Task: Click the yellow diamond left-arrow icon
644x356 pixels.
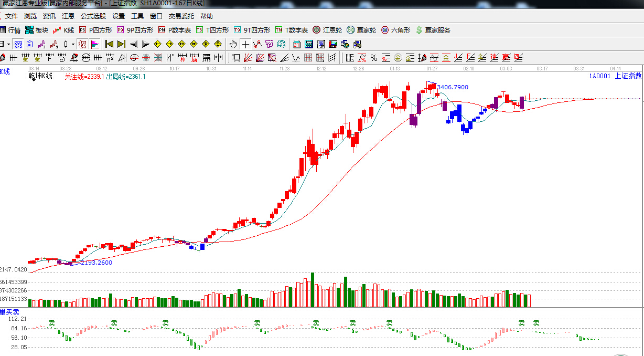Action: tap(157, 44)
